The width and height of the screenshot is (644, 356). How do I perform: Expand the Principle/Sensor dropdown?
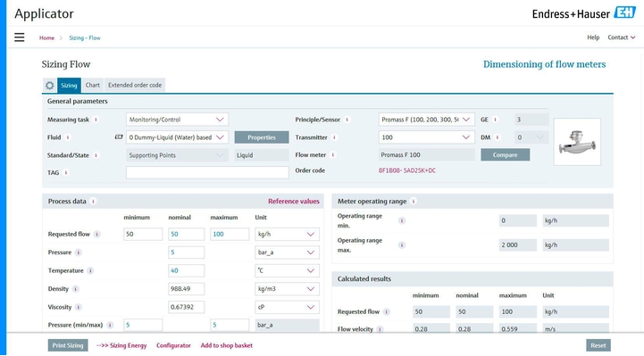[x=426, y=120]
